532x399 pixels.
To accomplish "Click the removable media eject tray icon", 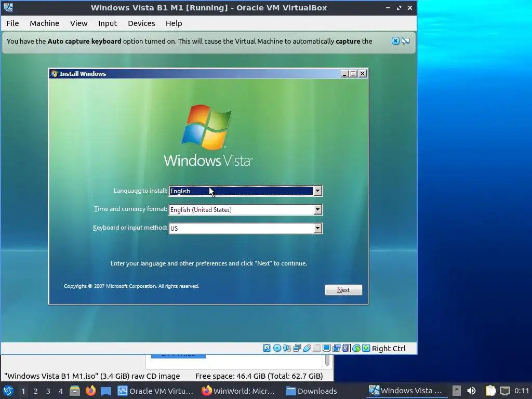I will [x=457, y=391].
